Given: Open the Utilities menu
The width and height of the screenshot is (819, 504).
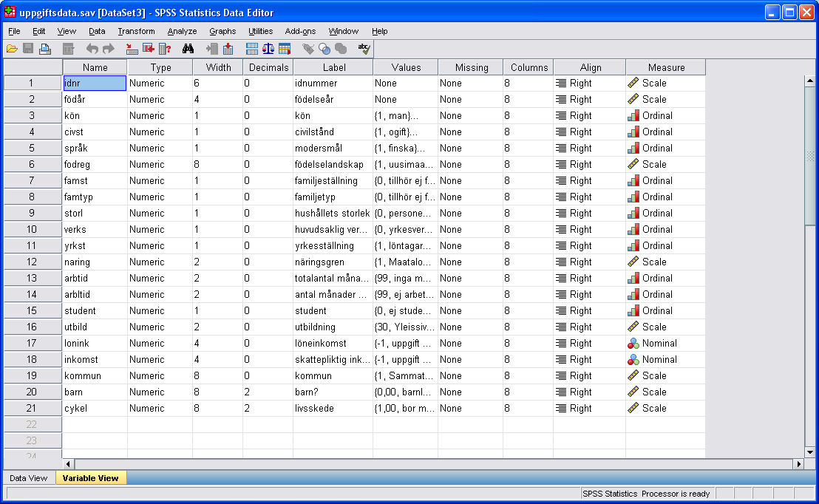Looking at the screenshot, I should pos(261,31).
